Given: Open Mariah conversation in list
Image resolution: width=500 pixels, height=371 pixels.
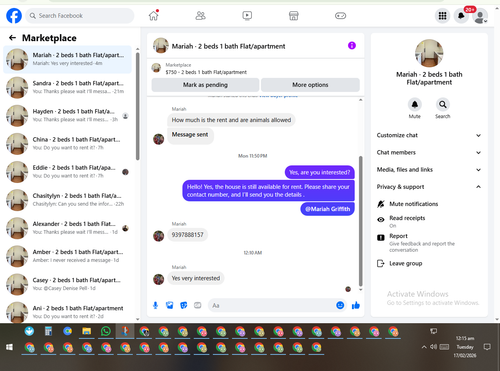Looking at the screenshot, I should coord(67,59).
